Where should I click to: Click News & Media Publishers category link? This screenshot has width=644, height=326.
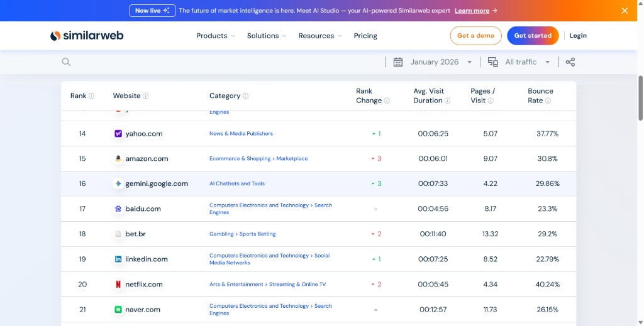(241, 134)
